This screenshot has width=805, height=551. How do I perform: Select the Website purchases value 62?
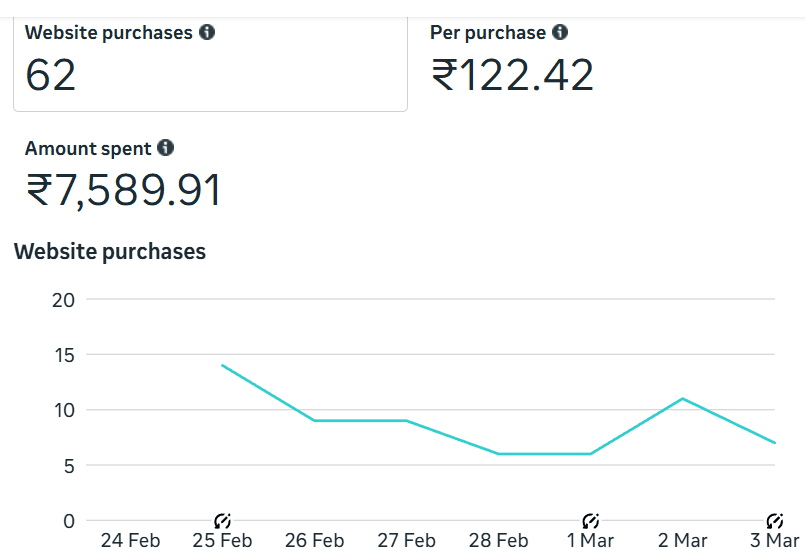(51, 75)
